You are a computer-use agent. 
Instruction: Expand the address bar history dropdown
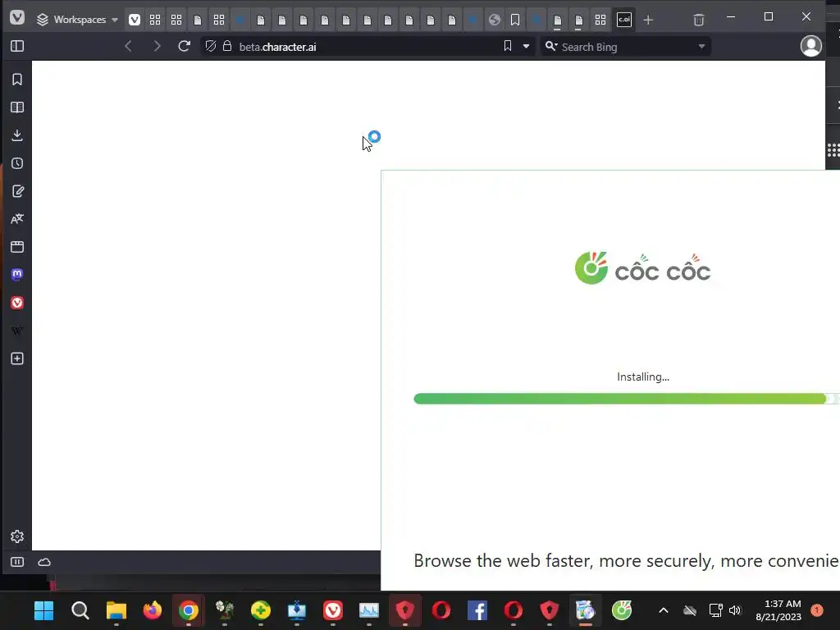(x=526, y=47)
